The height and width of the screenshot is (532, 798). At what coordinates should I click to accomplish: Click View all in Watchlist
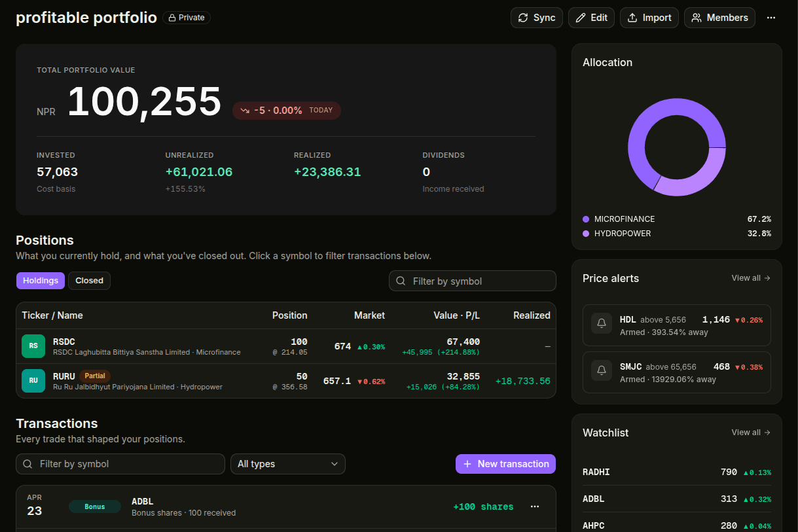click(x=750, y=433)
